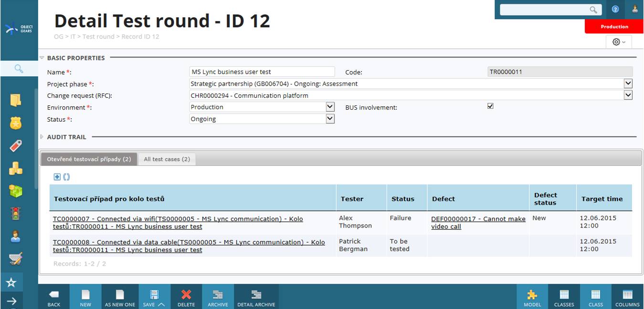
Task: Click the Code field TR0000011
Action: click(x=560, y=72)
